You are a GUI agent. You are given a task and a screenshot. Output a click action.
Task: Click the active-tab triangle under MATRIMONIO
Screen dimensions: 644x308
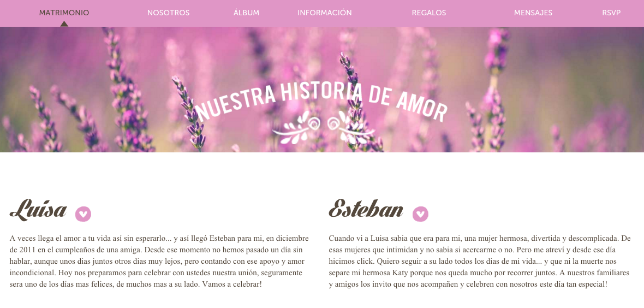point(64,24)
